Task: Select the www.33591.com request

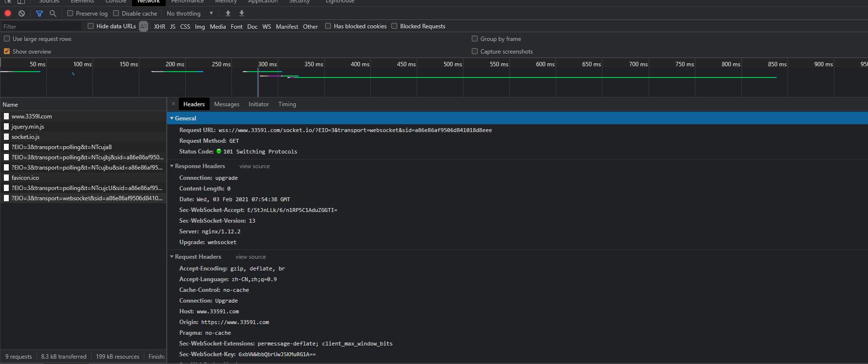Action: pyautogui.click(x=83, y=116)
